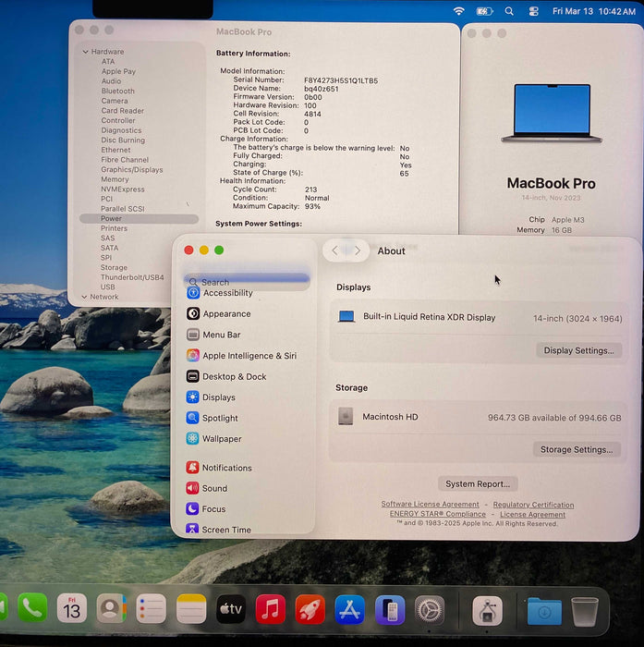Launch Contacts from the Dock

point(111,608)
